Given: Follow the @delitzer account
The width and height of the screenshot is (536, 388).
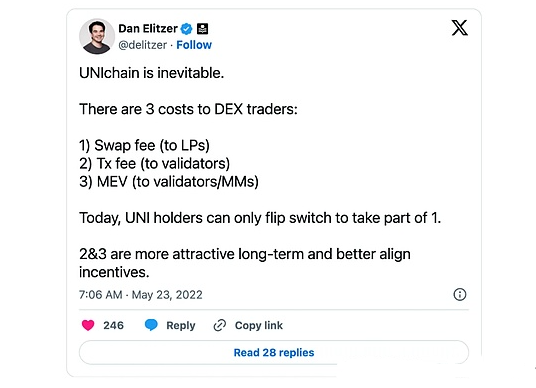Looking at the screenshot, I should tap(194, 45).
